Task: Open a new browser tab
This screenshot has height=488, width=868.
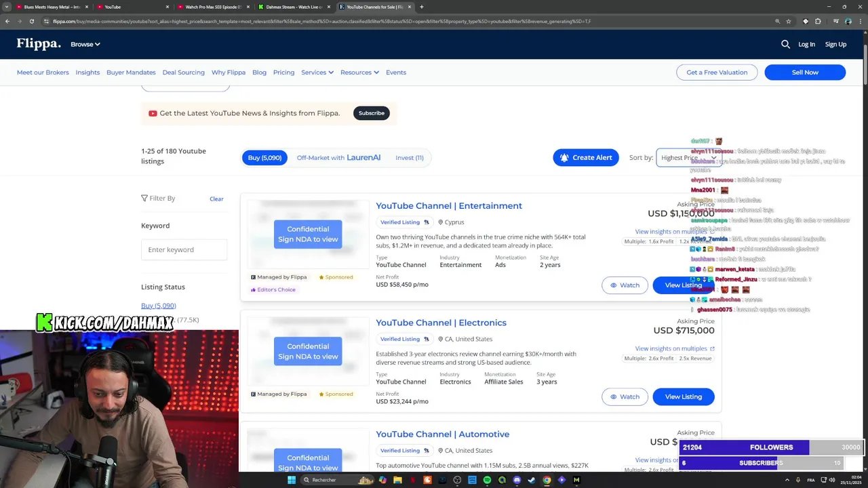Action: pyautogui.click(x=422, y=7)
